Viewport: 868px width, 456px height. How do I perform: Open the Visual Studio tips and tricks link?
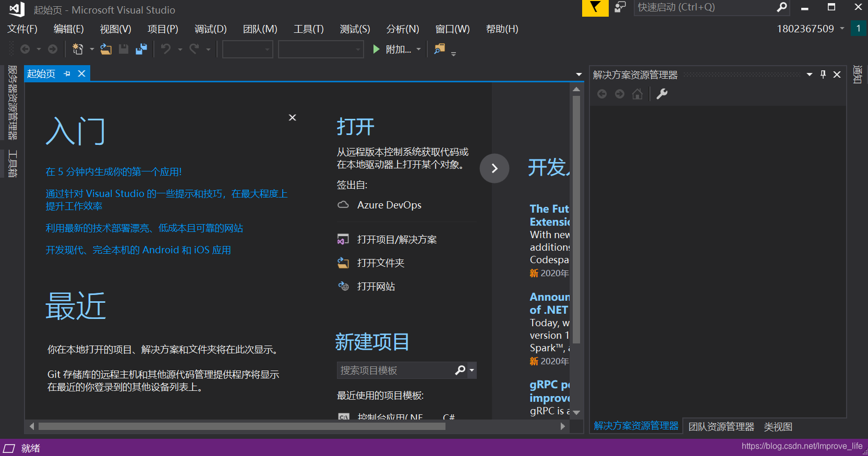[167, 200]
